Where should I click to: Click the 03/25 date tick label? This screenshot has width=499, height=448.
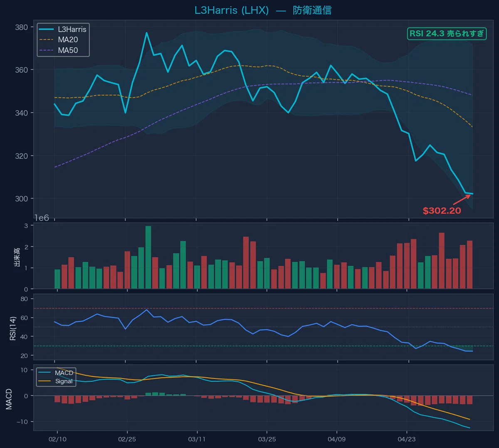[x=267, y=439]
